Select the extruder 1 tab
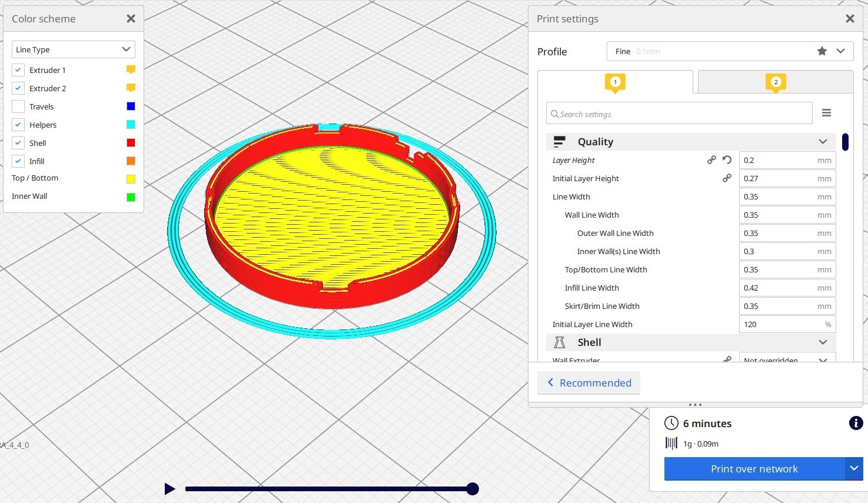The width and height of the screenshot is (868, 503). point(615,82)
